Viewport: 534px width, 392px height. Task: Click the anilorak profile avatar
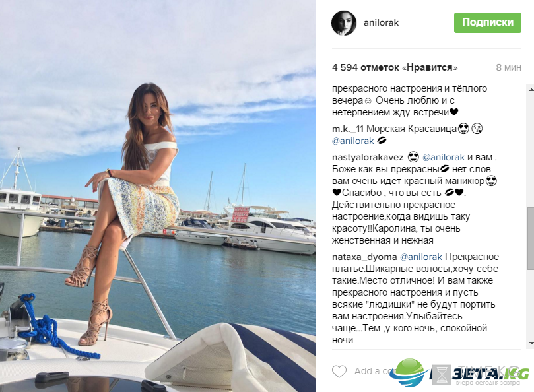pos(344,23)
